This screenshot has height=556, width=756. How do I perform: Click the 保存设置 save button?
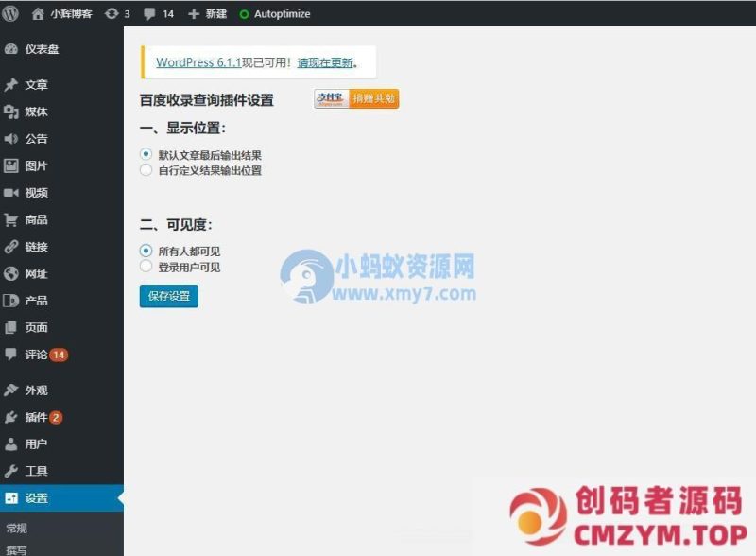click(167, 296)
